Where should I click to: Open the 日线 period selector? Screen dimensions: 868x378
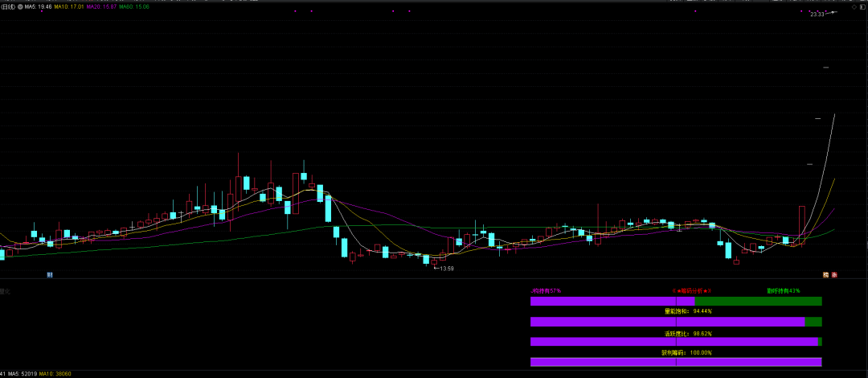(x=8, y=6)
